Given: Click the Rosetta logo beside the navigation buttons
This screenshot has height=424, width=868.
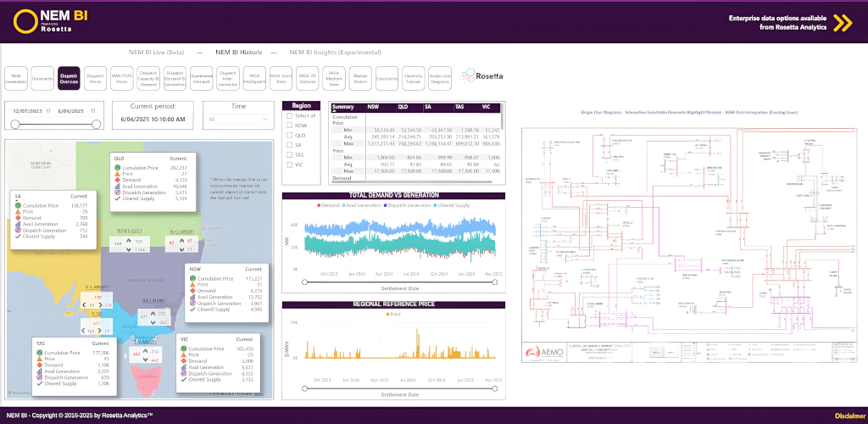Looking at the screenshot, I should pos(481,76).
